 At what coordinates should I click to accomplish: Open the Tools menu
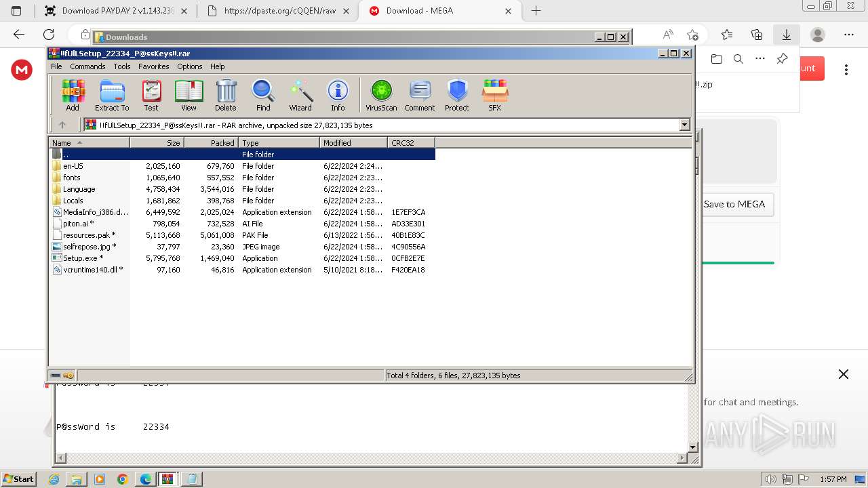coord(122,66)
